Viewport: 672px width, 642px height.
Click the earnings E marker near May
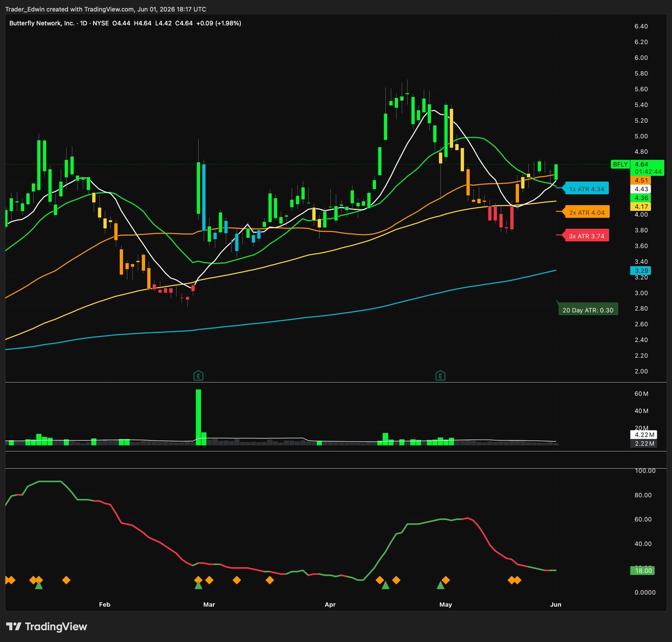[x=441, y=376]
